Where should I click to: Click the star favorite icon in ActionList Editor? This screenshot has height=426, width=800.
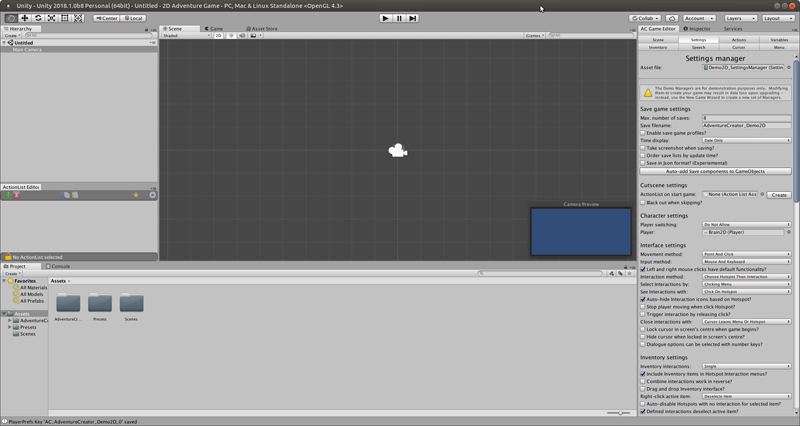[x=136, y=195]
